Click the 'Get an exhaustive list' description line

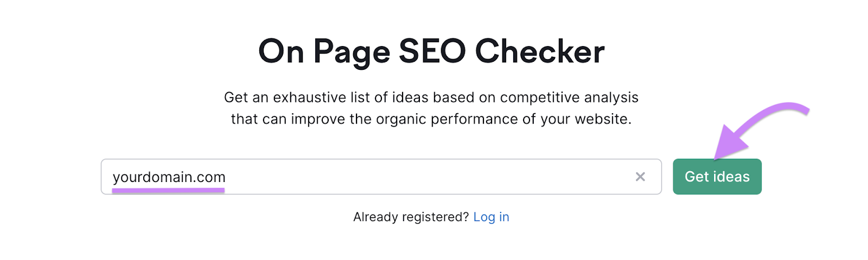click(x=431, y=97)
